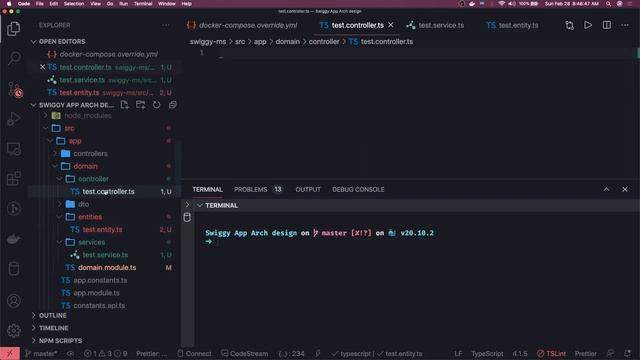Click the terminal instance icon in side strip

(x=187, y=217)
